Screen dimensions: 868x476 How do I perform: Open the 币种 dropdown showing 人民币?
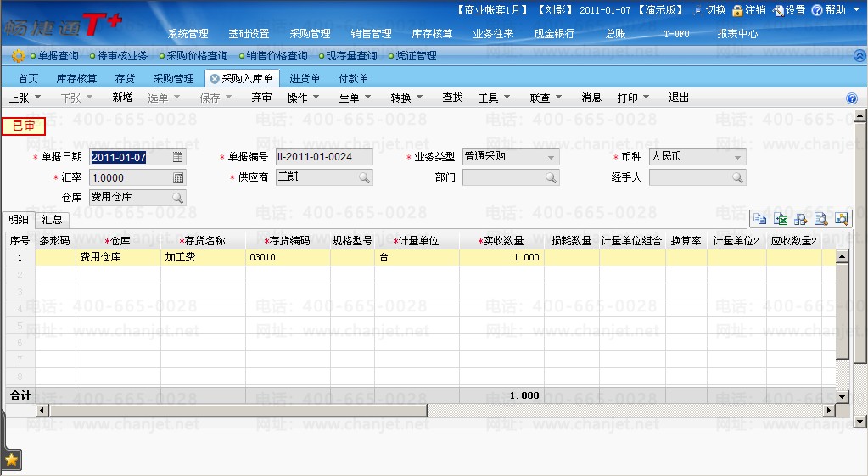pyautogui.click(x=737, y=157)
